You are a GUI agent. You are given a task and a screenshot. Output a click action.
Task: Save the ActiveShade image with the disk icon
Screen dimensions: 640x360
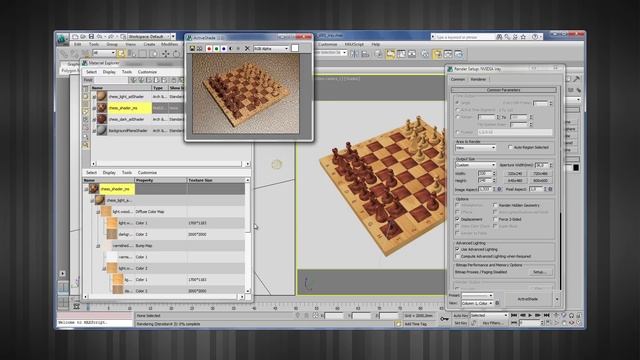(x=192, y=49)
